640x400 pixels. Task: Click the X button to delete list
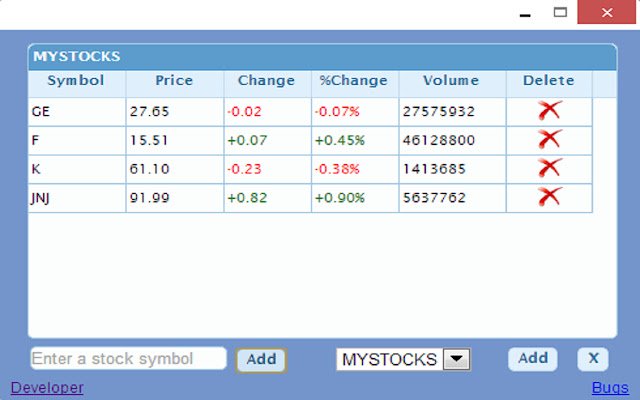pyautogui.click(x=593, y=359)
